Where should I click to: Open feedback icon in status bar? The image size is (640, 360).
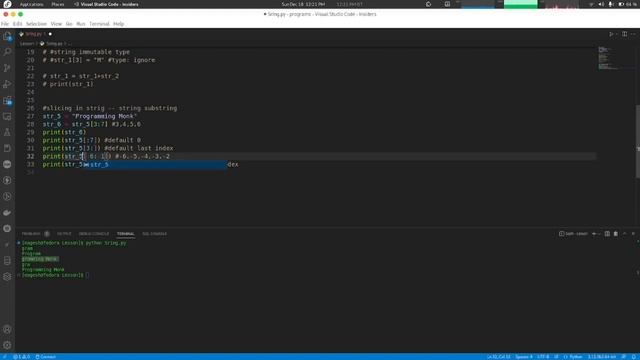pos(624,357)
